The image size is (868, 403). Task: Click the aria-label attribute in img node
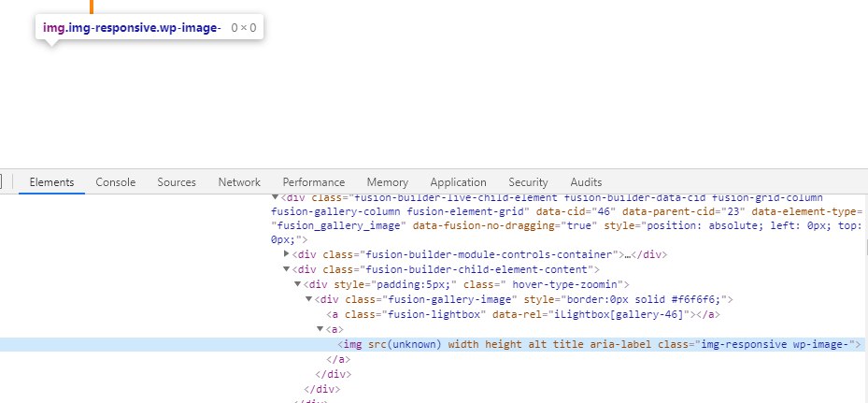coord(620,344)
